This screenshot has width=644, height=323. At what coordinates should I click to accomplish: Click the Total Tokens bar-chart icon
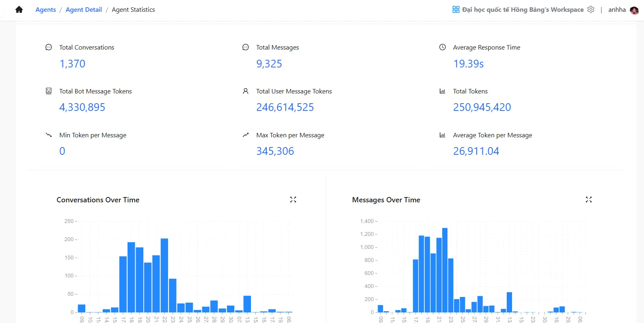443,91
